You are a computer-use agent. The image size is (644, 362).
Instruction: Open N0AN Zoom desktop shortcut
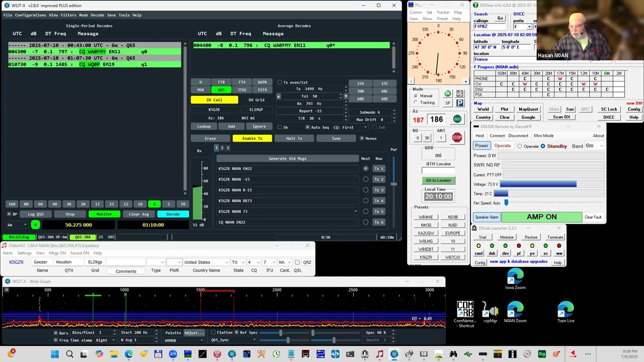click(x=515, y=313)
